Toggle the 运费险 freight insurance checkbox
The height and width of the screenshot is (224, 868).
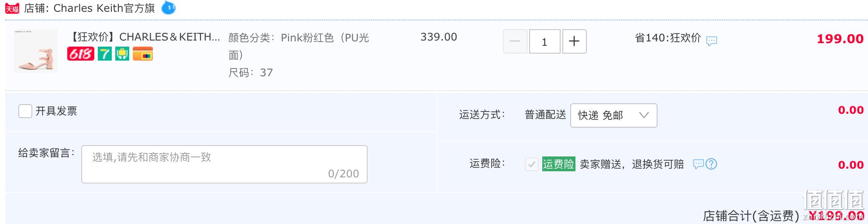click(x=531, y=164)
